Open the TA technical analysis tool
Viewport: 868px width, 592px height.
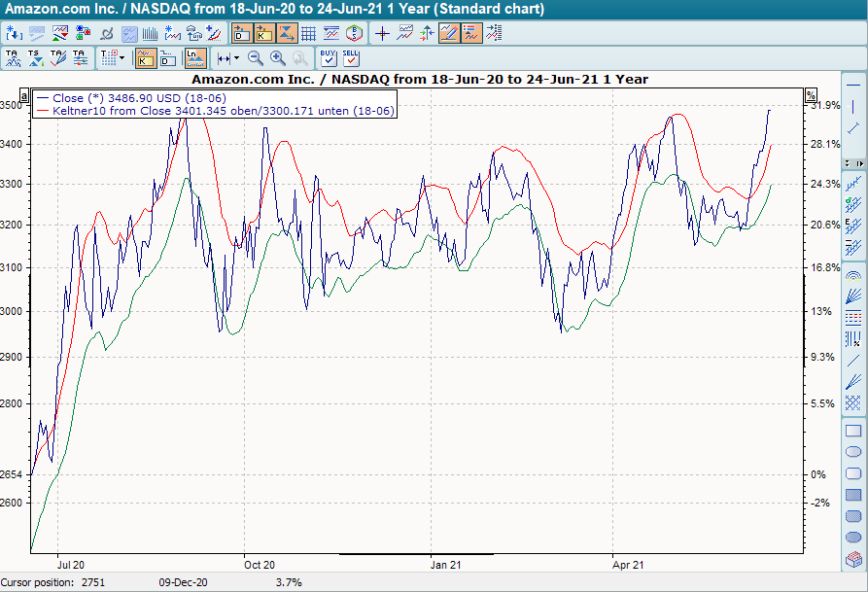pyautogui.click(x=11, y=56)
